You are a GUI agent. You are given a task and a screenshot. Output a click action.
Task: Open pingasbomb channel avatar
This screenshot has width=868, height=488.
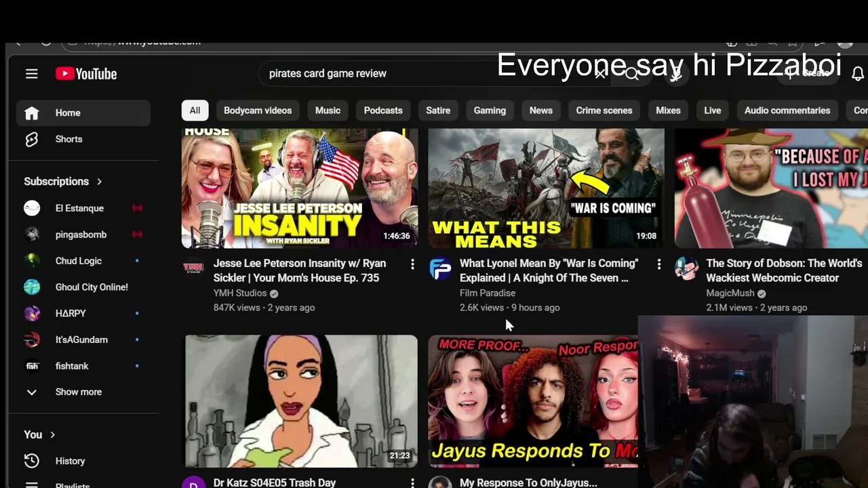[x=32, y=235]
